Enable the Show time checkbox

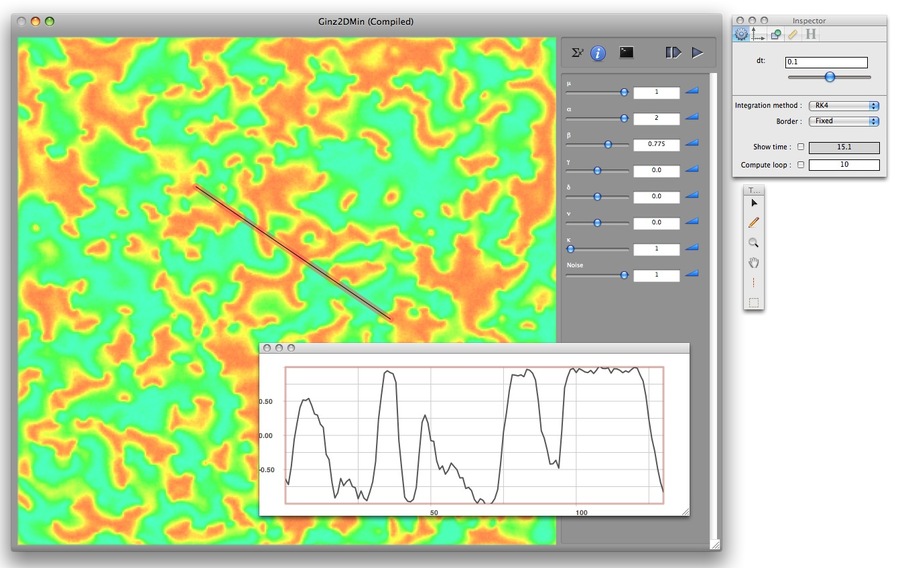(801, 147)
